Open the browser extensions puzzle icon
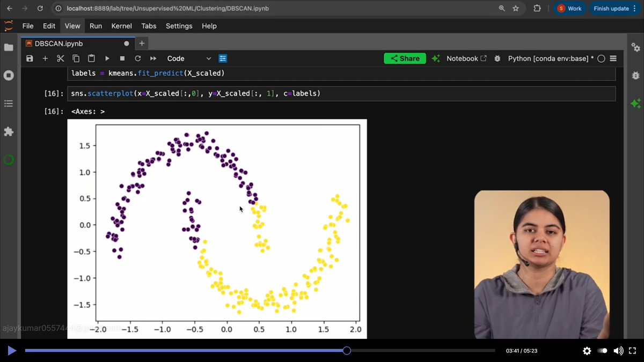 (537, 9)
